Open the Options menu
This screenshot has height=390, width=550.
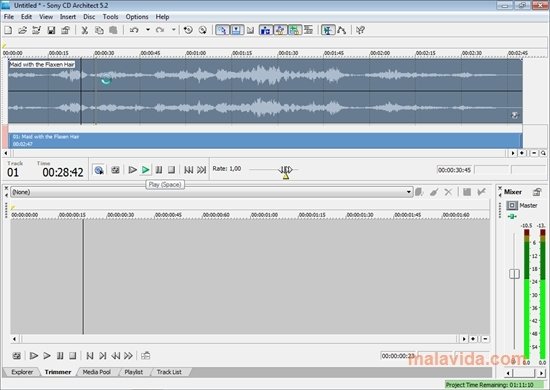point(137,17)
